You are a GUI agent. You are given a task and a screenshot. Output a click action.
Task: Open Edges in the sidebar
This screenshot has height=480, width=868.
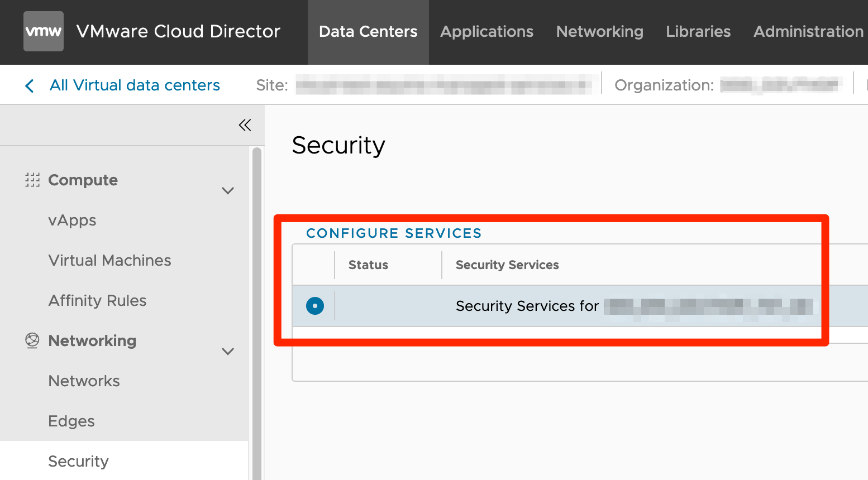pos(71,421)
